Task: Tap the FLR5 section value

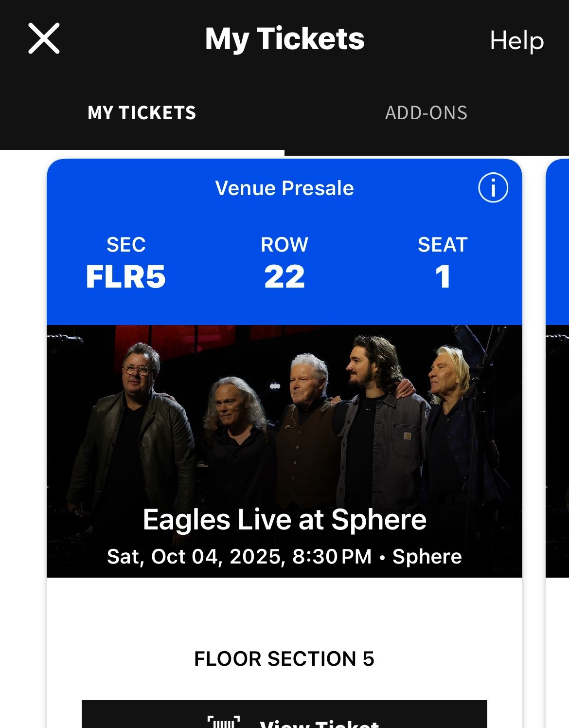Action: 126,276
